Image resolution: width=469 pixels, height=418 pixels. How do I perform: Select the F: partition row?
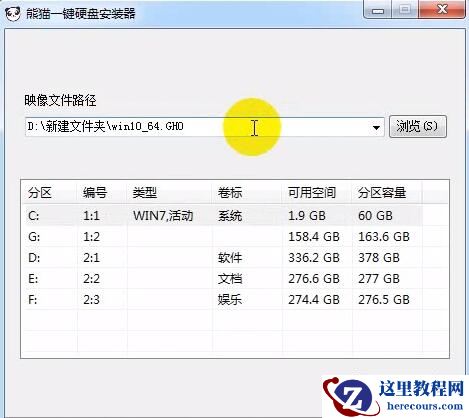(x=223, y=300)
